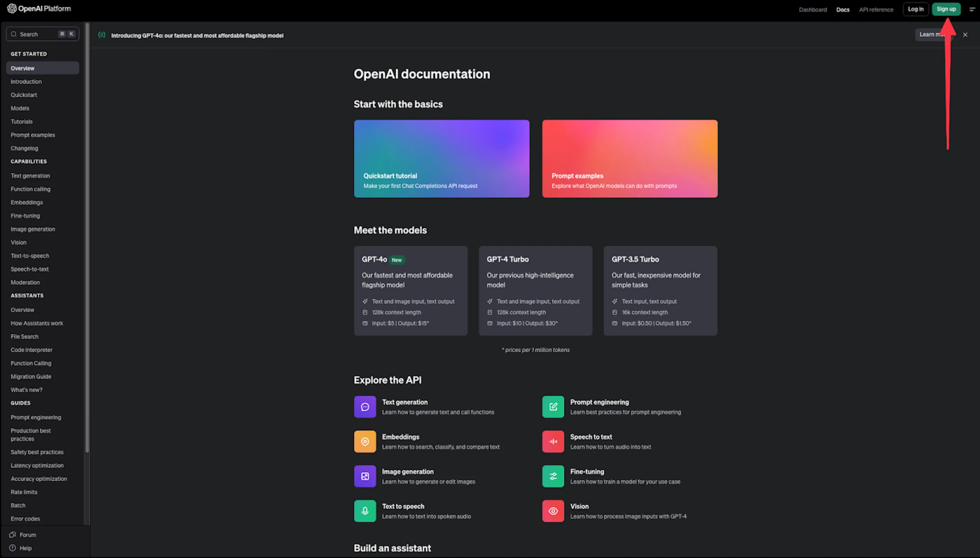Open the Embeddings orange target icon
Viewport: 980px width, 558px height.
click(365, 441)
